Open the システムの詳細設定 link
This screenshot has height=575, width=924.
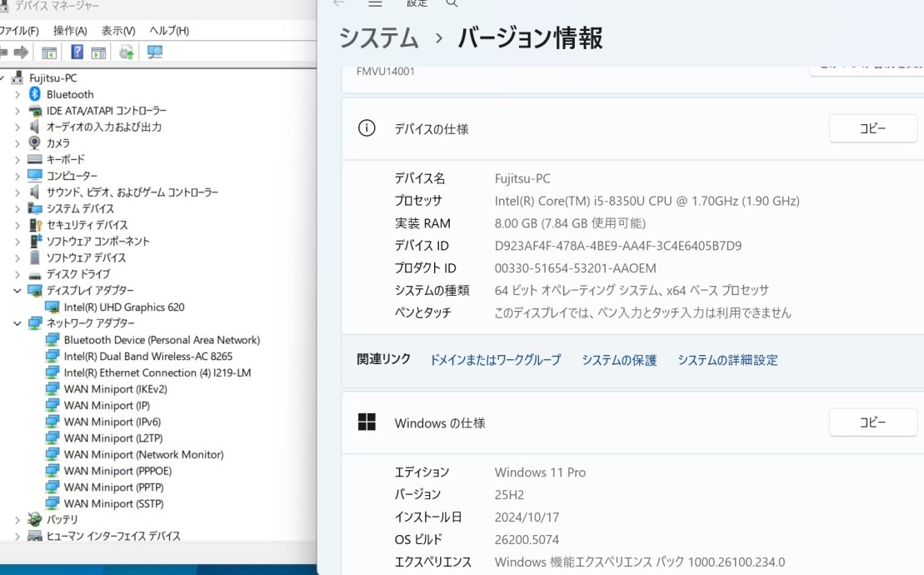(x=727, y=360)
